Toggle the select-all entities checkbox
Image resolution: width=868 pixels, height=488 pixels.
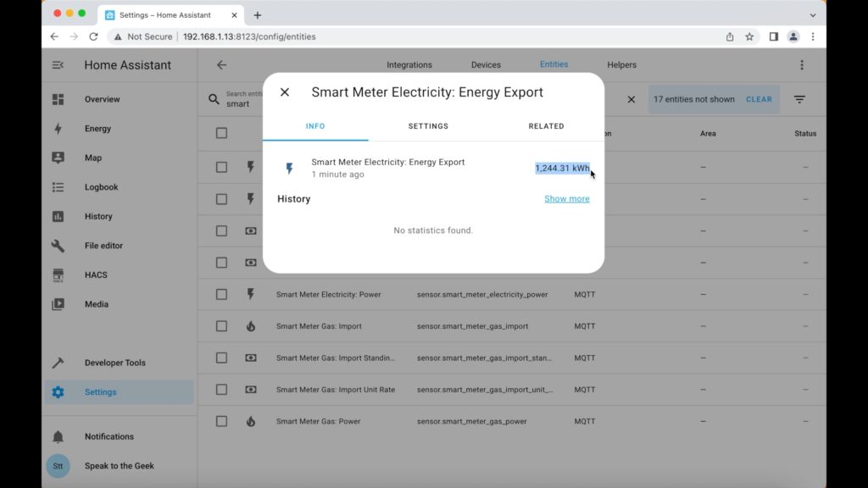click(x=221, y=133)
